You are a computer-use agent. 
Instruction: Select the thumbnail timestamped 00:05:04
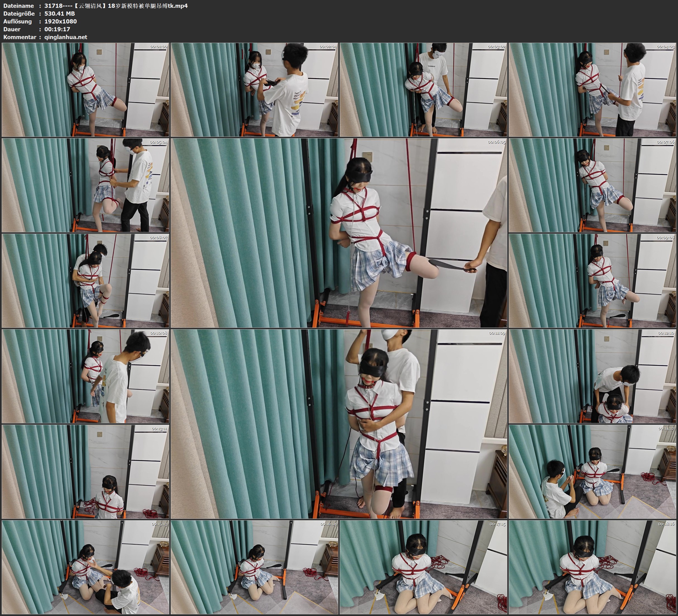(85, 185)
